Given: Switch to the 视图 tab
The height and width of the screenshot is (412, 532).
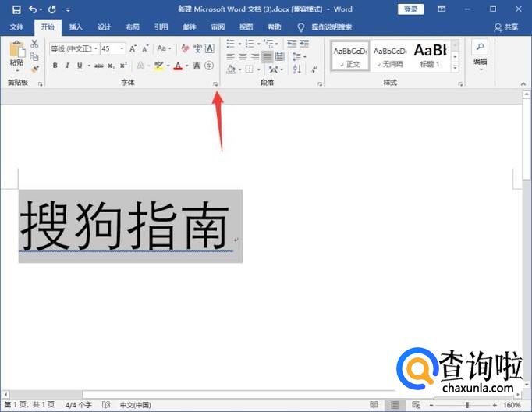Looking at the screenshot, I should click(246, 27).
